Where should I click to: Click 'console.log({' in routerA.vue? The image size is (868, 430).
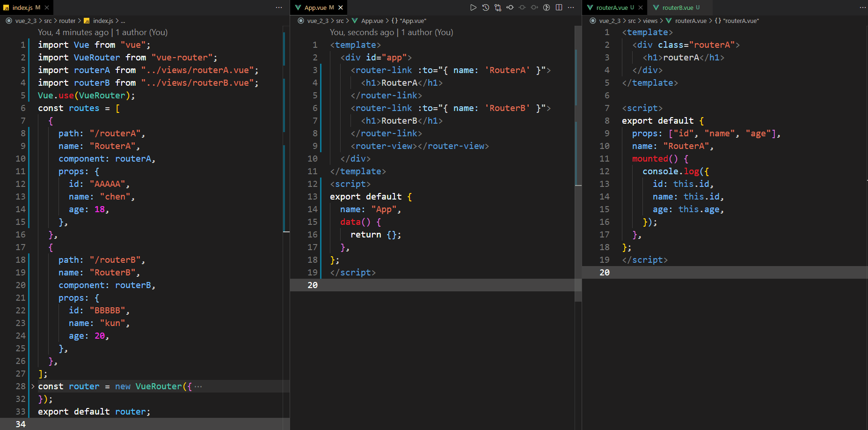click(676, 171)
